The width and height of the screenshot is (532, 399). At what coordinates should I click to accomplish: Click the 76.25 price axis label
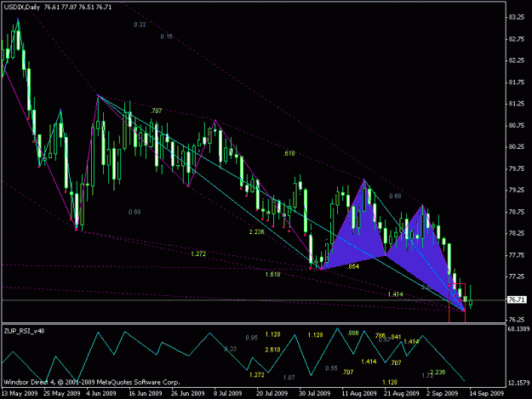[x=517, y=319]
